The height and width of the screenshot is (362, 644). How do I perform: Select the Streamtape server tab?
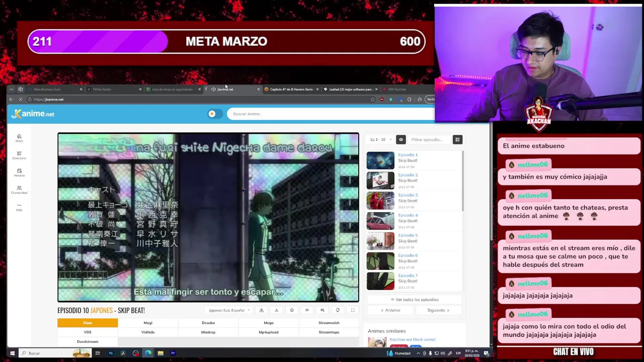point(329,332)
